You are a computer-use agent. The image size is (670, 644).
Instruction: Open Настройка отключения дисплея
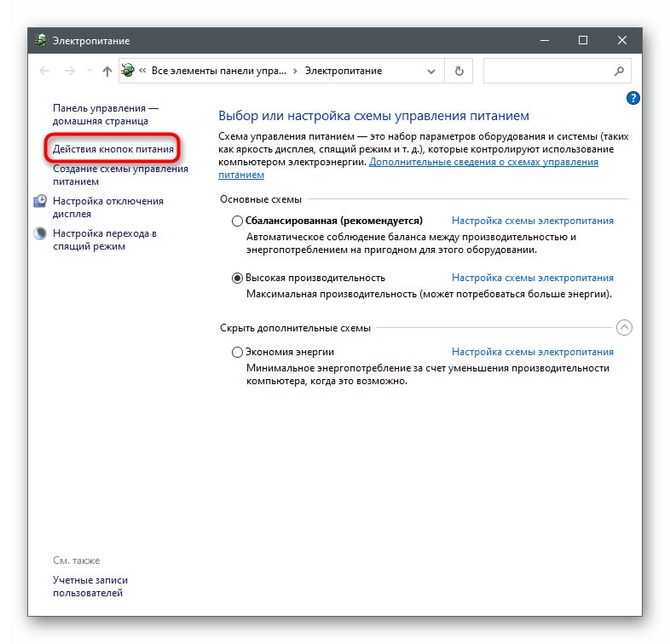[x=108, y=207]
